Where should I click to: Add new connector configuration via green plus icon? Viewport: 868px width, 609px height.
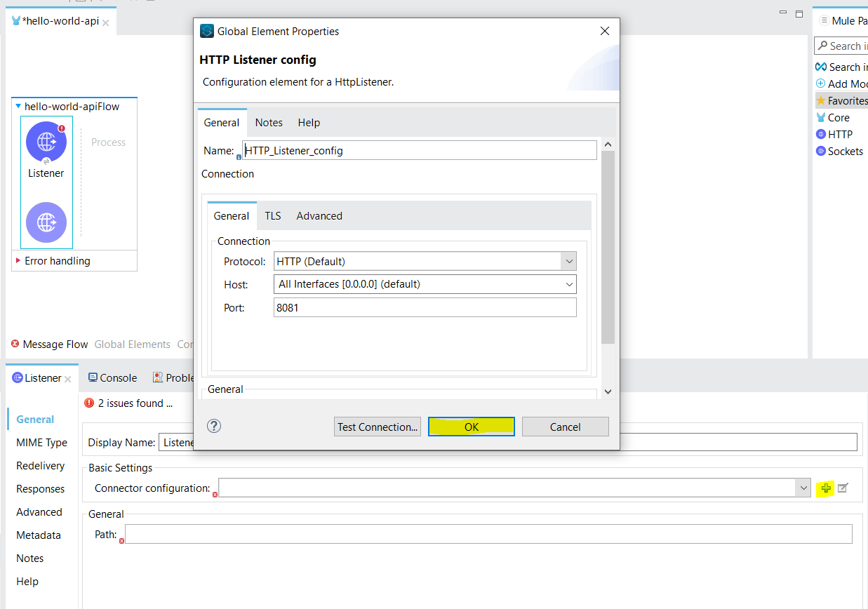tap(825, 488)
